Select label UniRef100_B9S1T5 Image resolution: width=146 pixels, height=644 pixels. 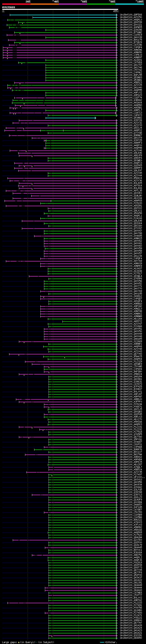(131, 40)
